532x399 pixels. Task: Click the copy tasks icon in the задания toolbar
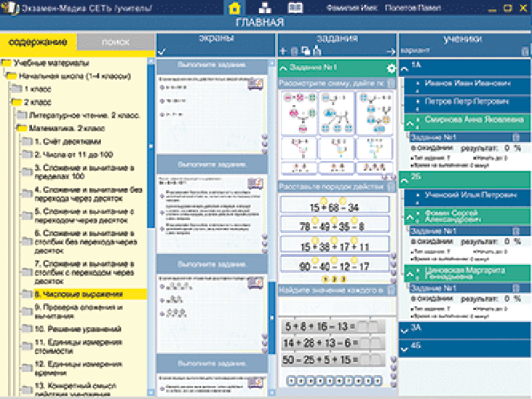(x=306, y=51)
